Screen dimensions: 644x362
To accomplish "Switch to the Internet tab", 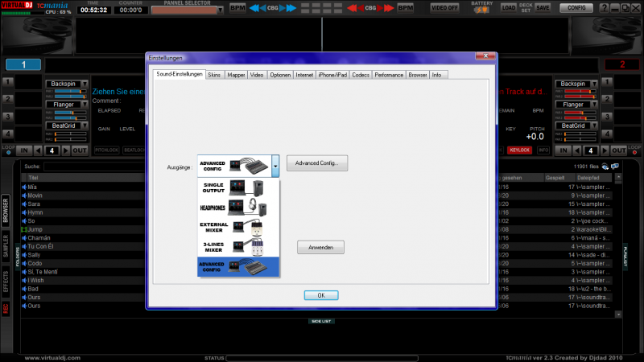I will coord(304,75).
